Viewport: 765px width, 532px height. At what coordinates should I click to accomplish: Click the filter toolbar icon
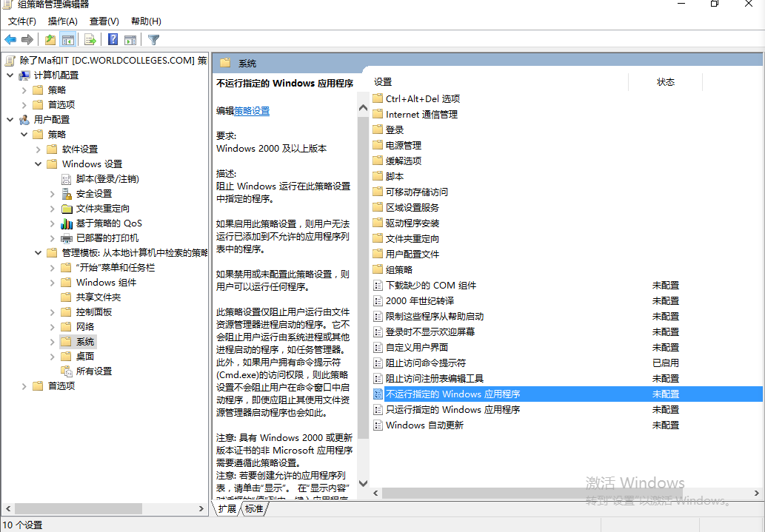click(153, 39)
